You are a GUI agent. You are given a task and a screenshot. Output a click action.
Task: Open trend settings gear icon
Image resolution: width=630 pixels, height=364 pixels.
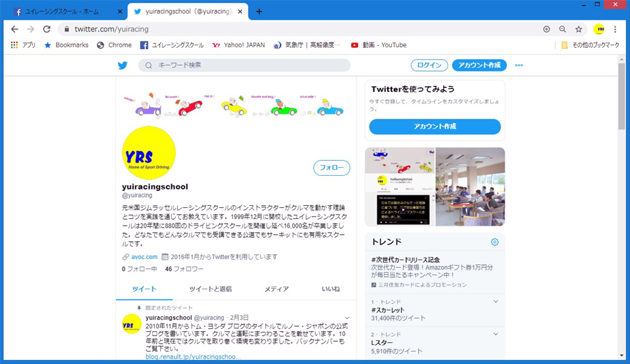click(495, 242)
